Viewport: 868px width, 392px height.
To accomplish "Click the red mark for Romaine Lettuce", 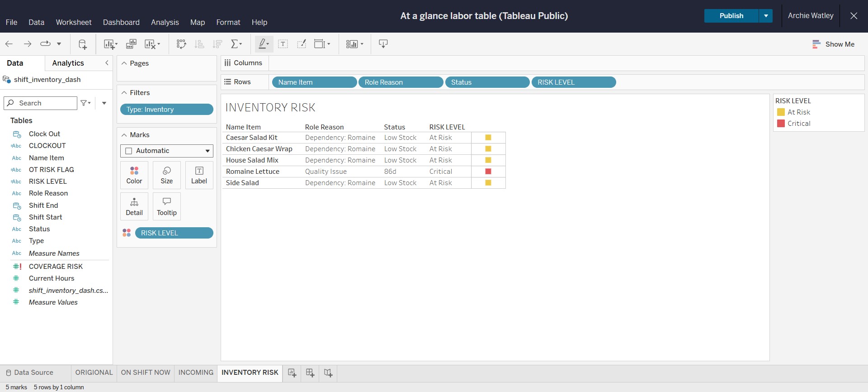I will tap(488, 172).
